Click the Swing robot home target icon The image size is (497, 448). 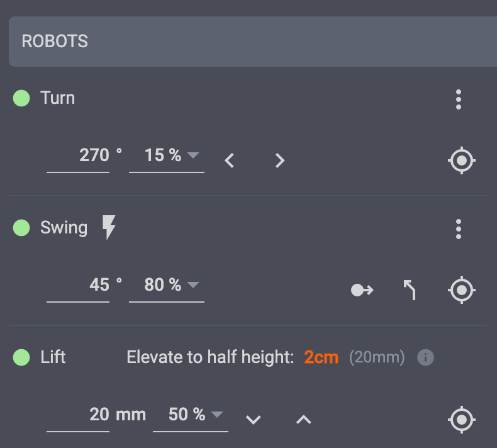461,290
